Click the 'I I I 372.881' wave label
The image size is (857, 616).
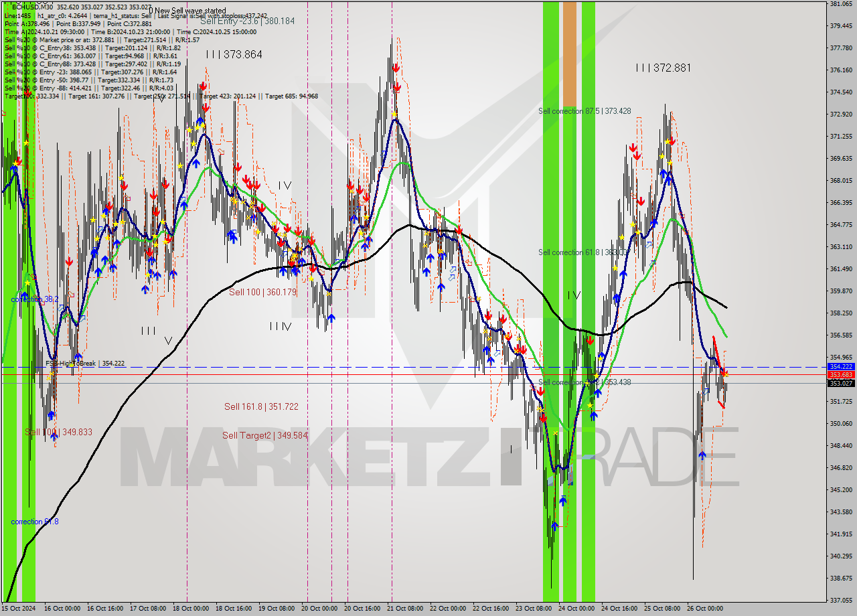coord(663,68)
